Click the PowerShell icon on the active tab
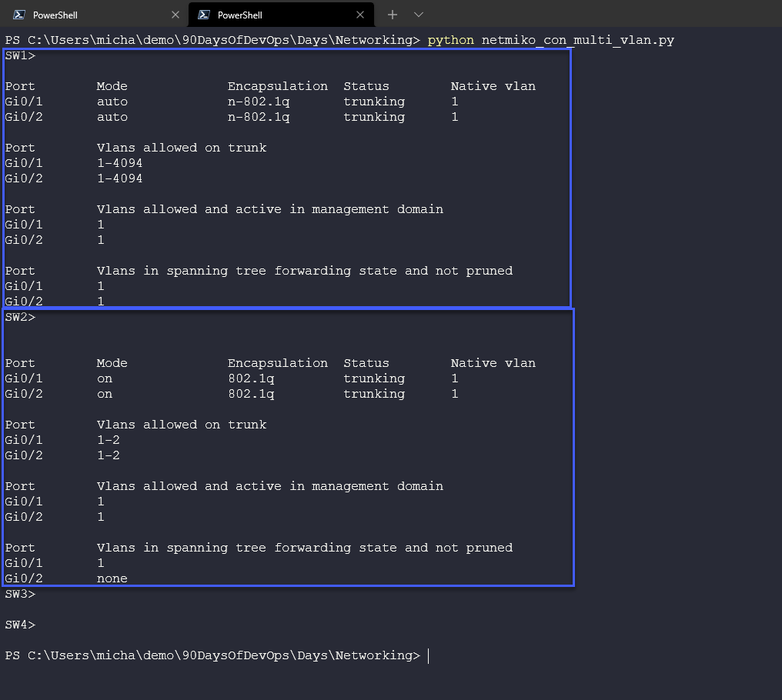 (204, 14)
